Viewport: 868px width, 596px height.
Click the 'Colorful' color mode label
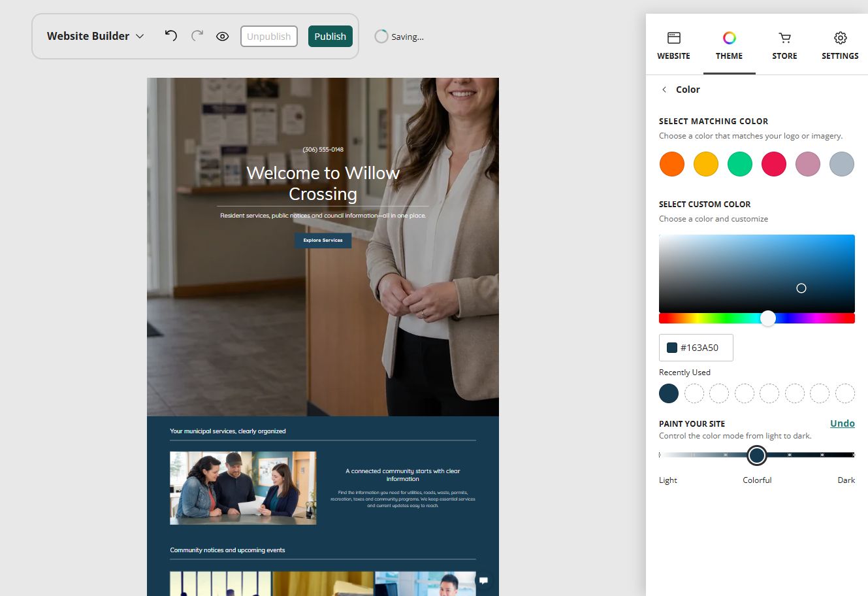pyautogui.click(x=757, y=480)
